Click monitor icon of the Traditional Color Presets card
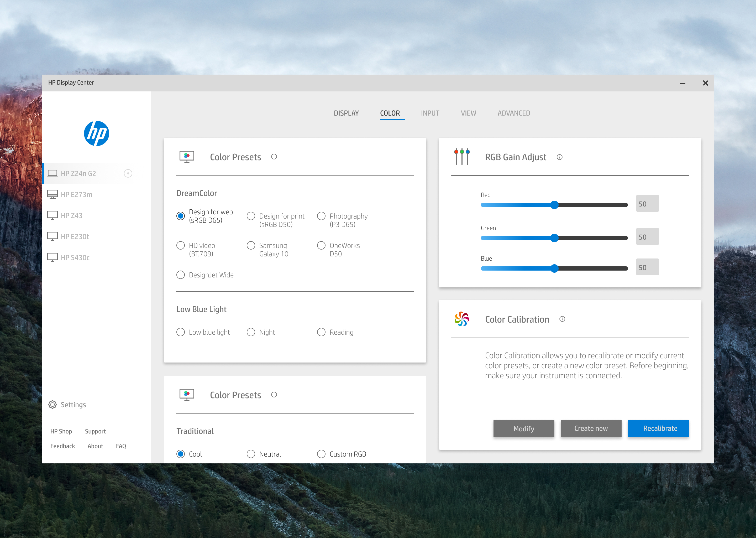The image size is (756, 538). tap(187, 395)
